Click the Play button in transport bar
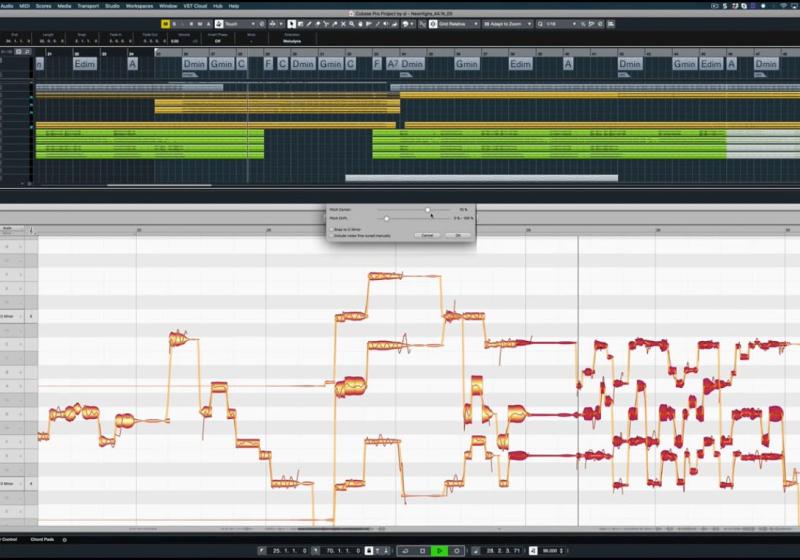This screenshot has width=800, height=560. [x=439, y=551]
